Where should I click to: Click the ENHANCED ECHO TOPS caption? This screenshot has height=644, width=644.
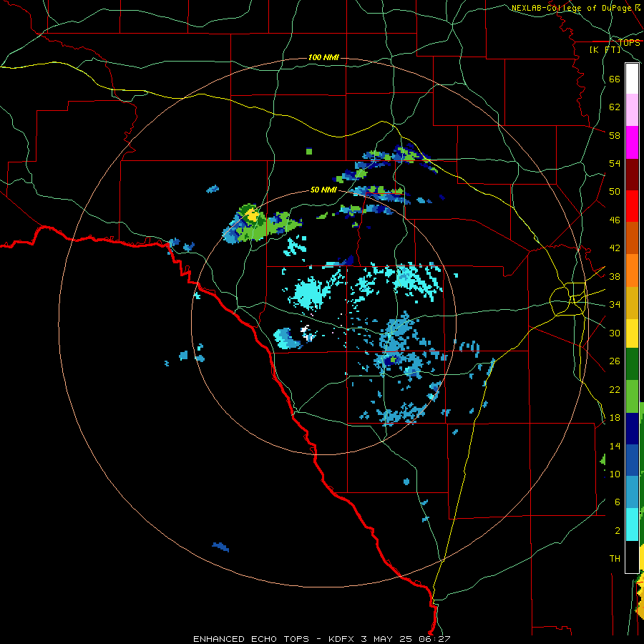tap(251, 639)
